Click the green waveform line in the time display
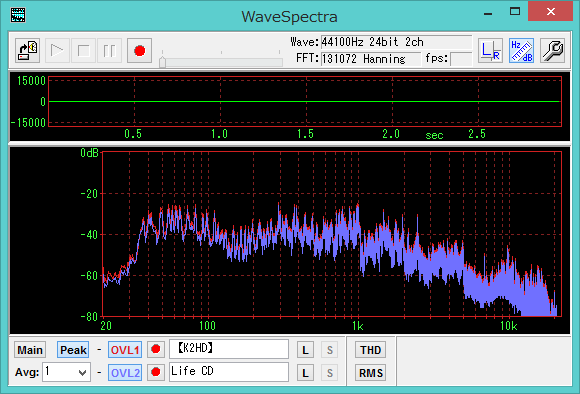 pyautogui.click(x=305, y=101)
